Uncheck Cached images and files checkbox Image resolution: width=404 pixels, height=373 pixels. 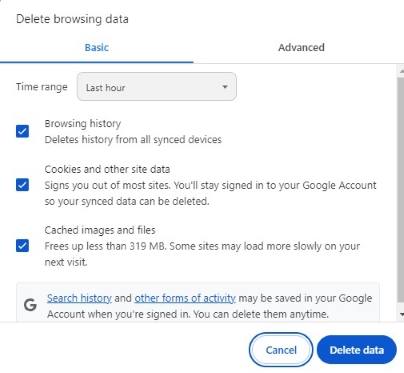pyautogui.click(x=22, y=246)
